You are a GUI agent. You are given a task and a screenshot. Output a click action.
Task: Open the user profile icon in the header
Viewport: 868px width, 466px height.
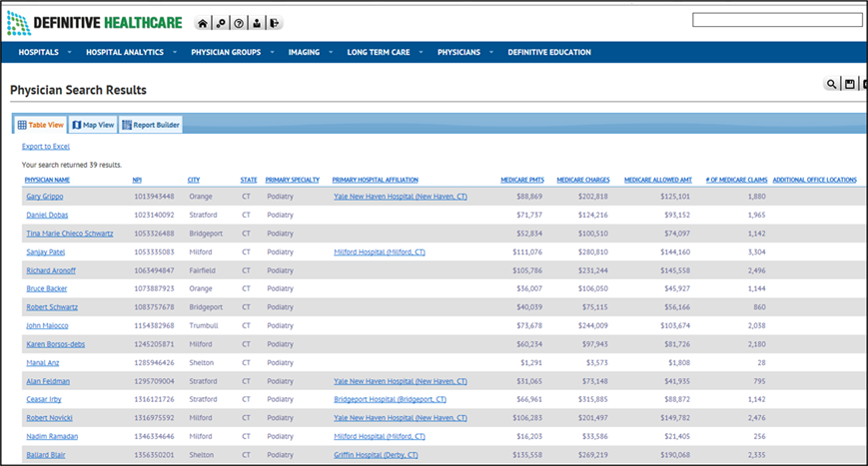[x=257, y=23]
